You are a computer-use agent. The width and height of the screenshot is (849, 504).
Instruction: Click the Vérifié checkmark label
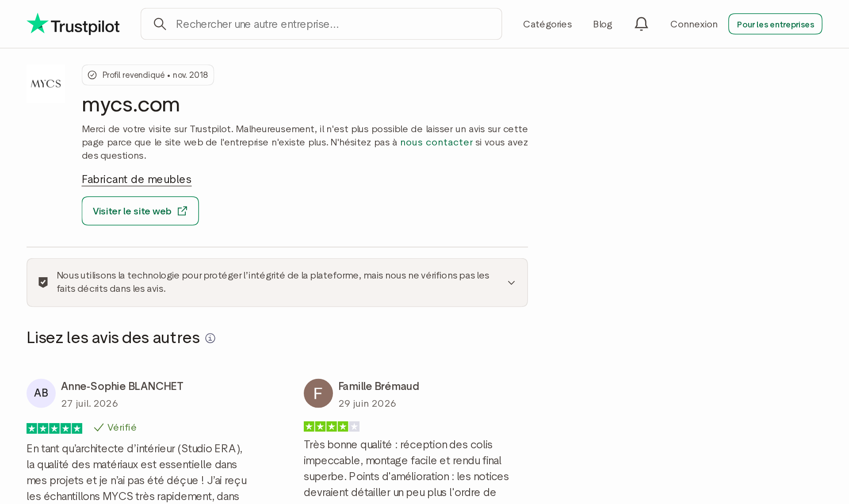click(115, 428)
